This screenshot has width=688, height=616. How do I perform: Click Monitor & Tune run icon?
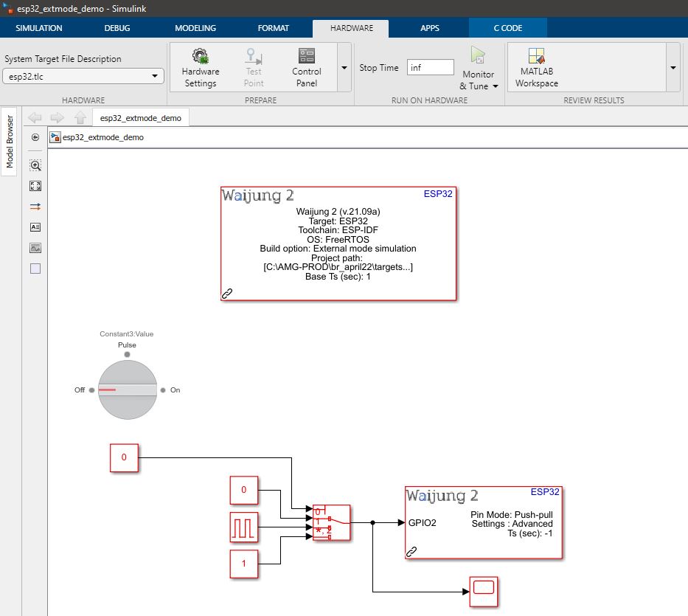pyautogui.click(x=478, y=56)
